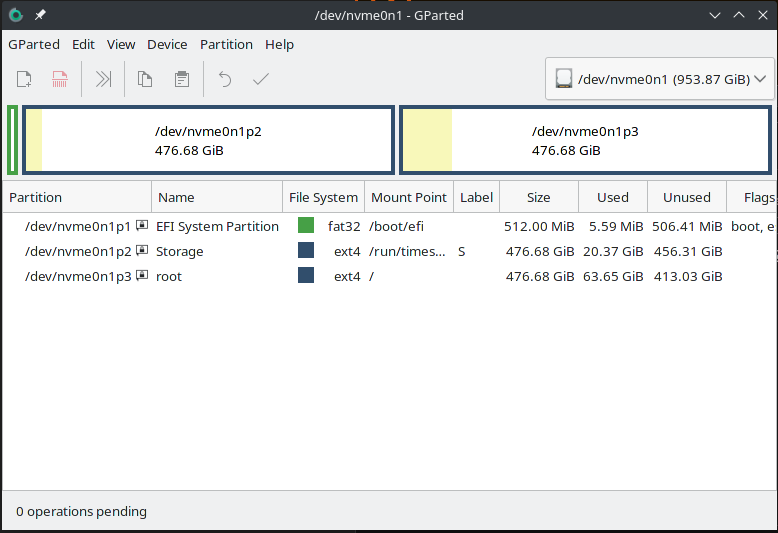
Task: Click the Paste partition toolbar icon
Action: point(182,79)
